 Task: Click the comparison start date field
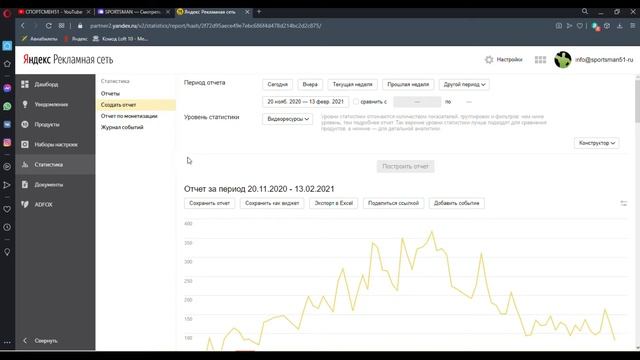417,102
